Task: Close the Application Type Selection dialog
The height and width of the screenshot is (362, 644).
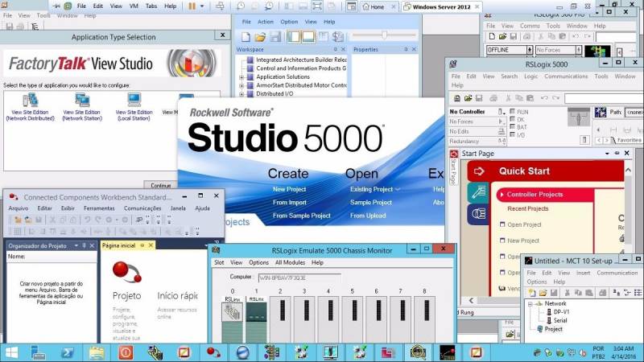Action: [x=223, y=35]
